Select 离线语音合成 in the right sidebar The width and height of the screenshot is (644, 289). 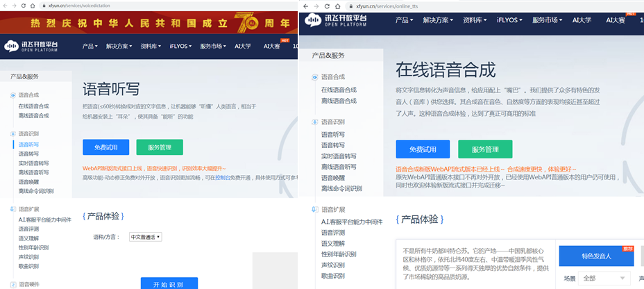click(339, 101)
